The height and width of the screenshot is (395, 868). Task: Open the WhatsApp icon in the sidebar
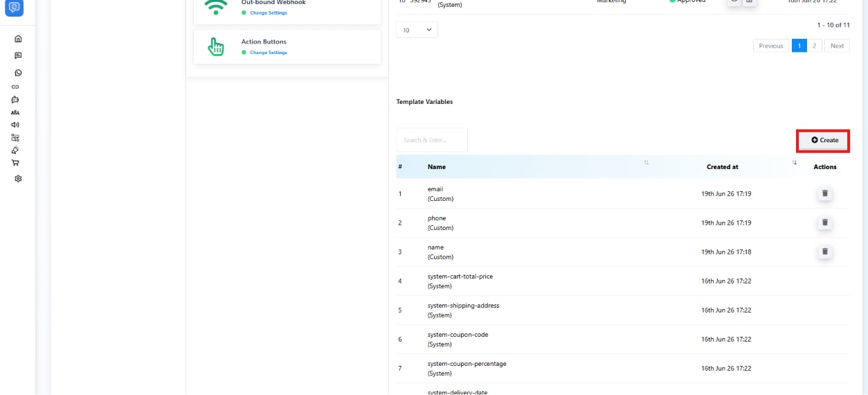pyautogui.click(x=18, y=73)
